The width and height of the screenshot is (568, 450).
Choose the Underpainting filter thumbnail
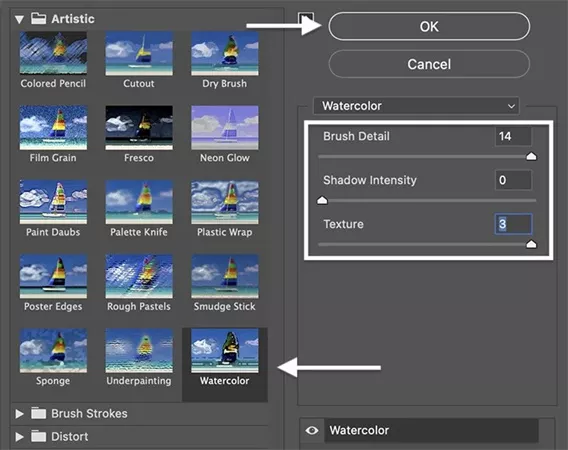tap(139, 350)
